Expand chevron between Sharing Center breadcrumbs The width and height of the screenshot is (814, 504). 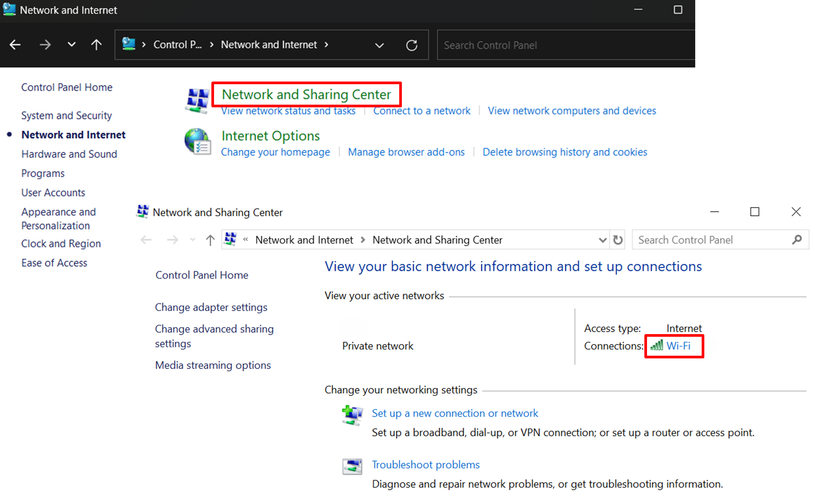[363, 240]
